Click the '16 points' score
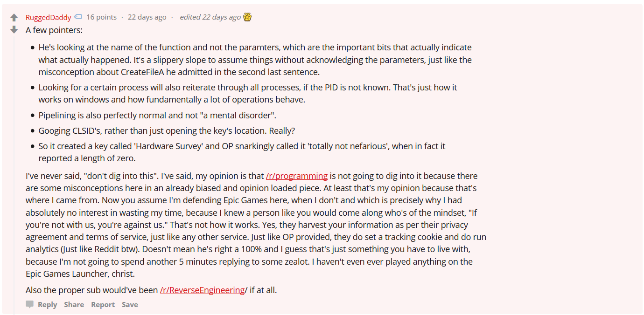Viewport: 644px width, 315px height. click(101, 17)
